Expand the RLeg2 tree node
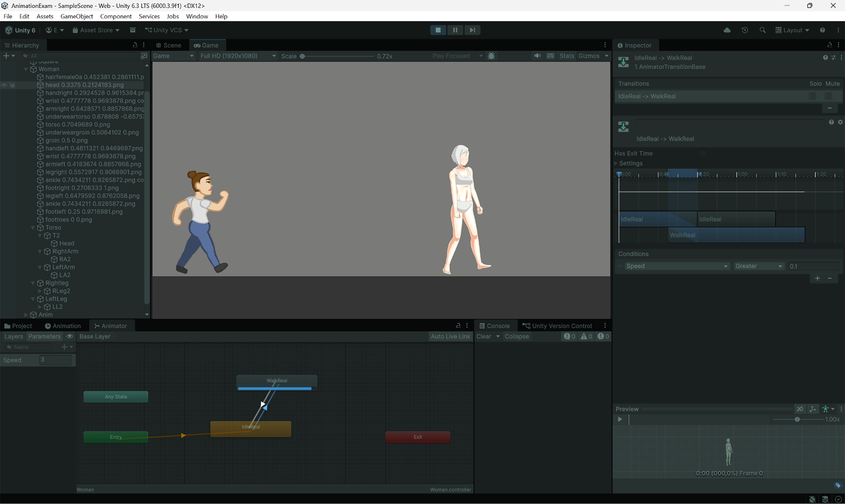845x504 pixels. [x=40, y=291]
